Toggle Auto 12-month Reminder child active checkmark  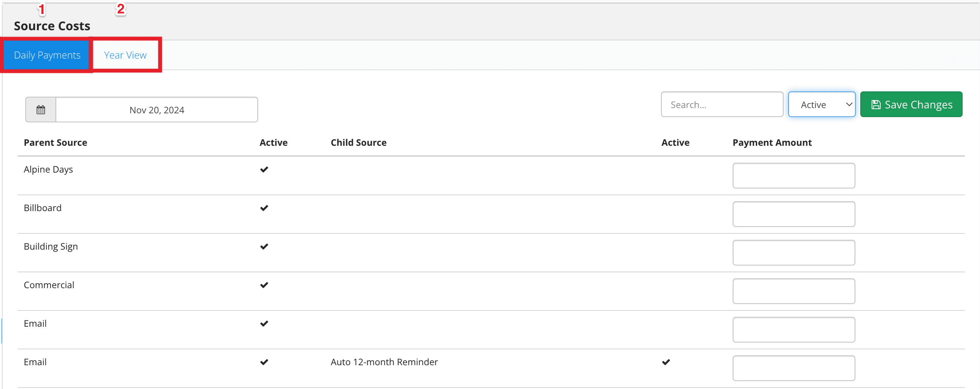pyautogui.click(x=666, y=362)
